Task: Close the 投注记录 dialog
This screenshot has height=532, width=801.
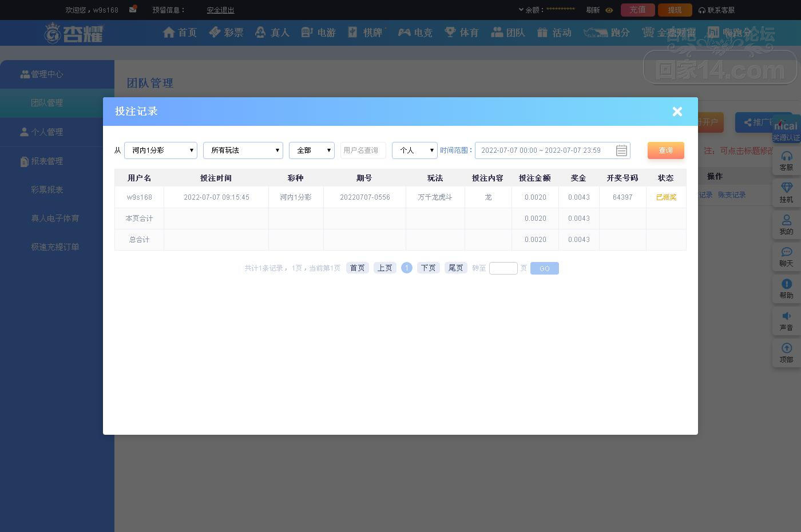Action: (677, 112)
